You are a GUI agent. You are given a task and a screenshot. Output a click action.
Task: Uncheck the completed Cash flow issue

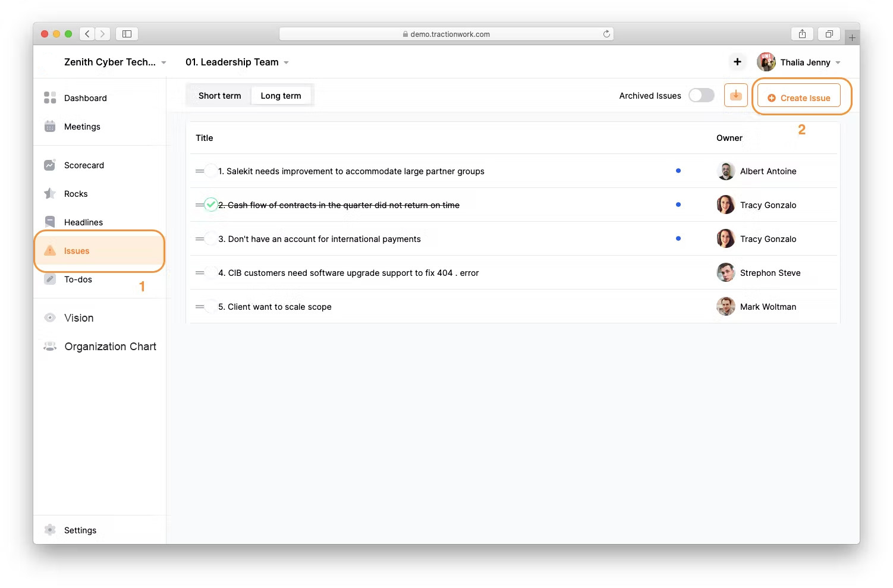[x=211, y=205]
